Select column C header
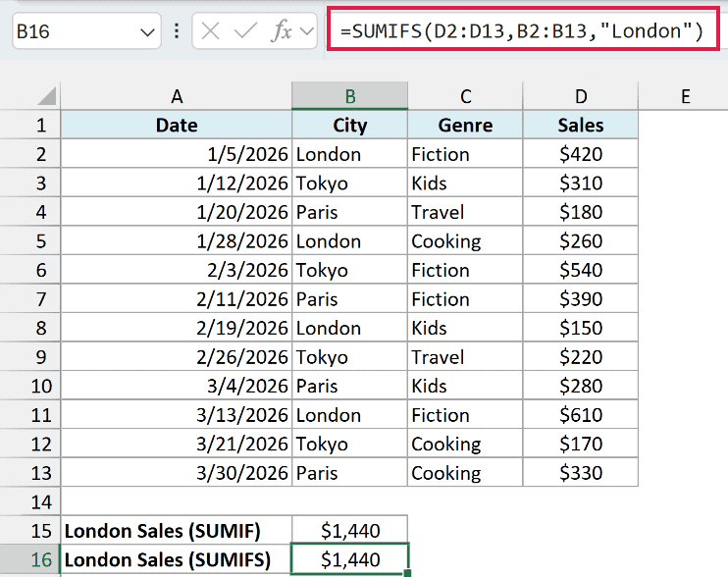 [465, 96]
